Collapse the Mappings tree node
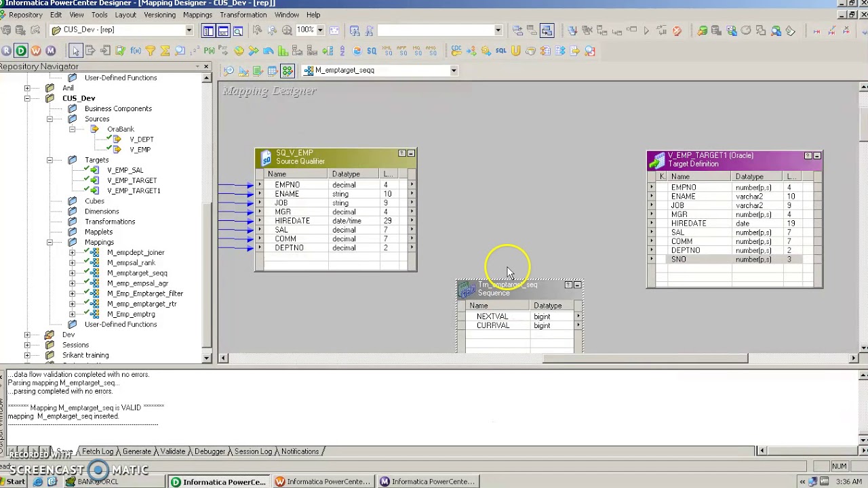The image size is (868, 488). click(x=50, y=242)
